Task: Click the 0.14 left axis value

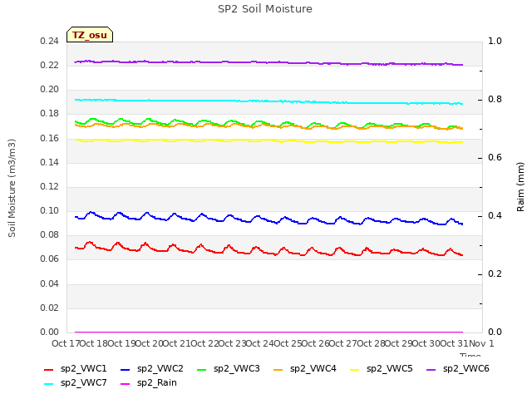Action: pyautogui.click(x=50, y=162)
